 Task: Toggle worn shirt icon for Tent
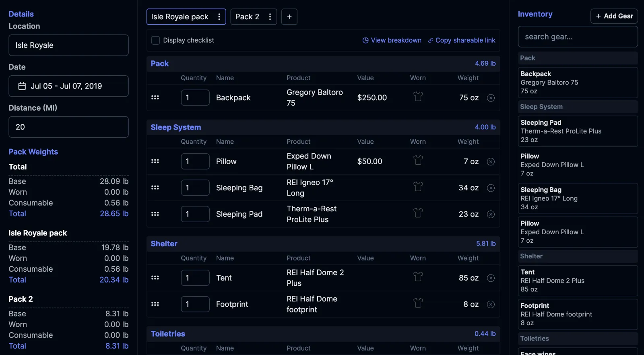pyautogui.click(x=418, y=277)
